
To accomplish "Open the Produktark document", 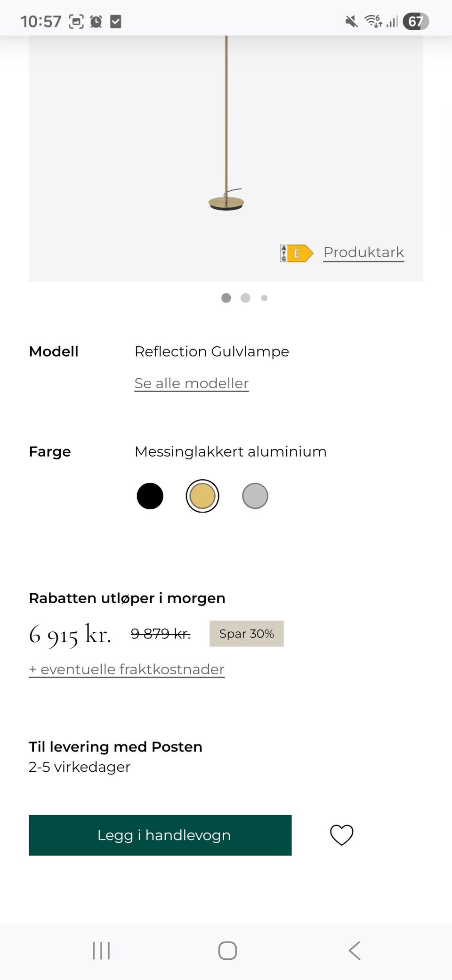I will [363, 252].
